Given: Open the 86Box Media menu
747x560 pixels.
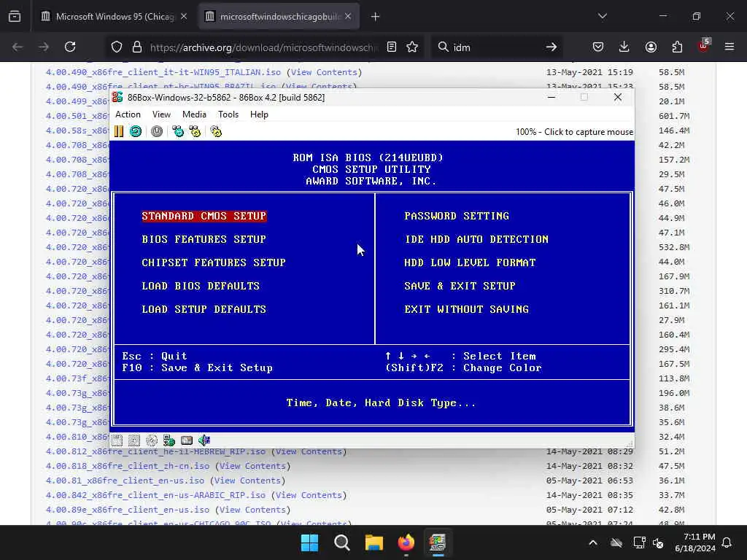Looking at the screenshot, I should coord(194,114).
